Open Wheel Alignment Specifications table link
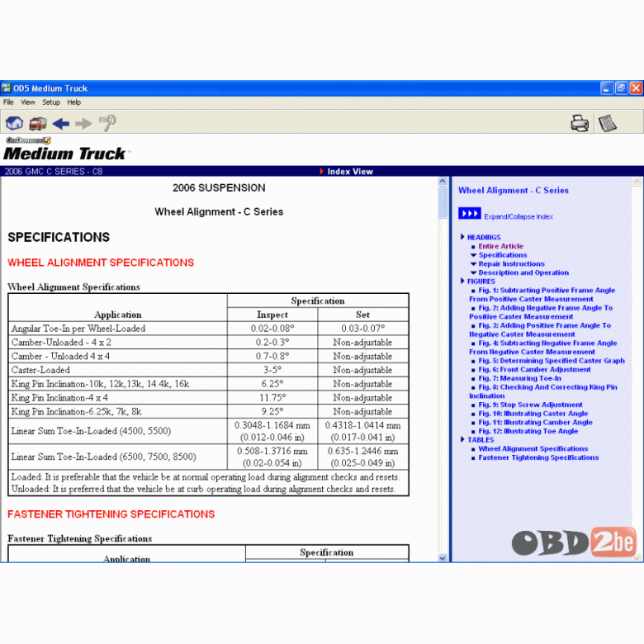Screen dimensions: 644x644 [533, 448]
